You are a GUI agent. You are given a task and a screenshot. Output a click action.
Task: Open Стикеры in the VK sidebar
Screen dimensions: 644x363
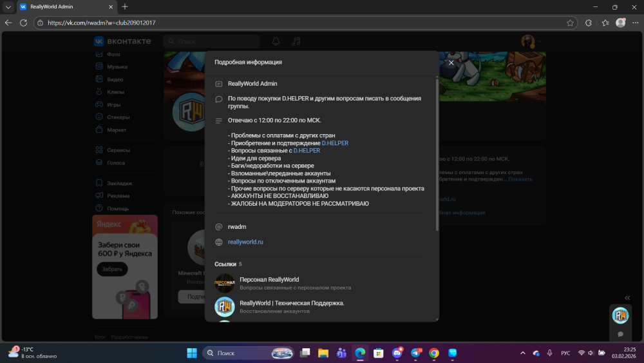[x=118, y=117]
